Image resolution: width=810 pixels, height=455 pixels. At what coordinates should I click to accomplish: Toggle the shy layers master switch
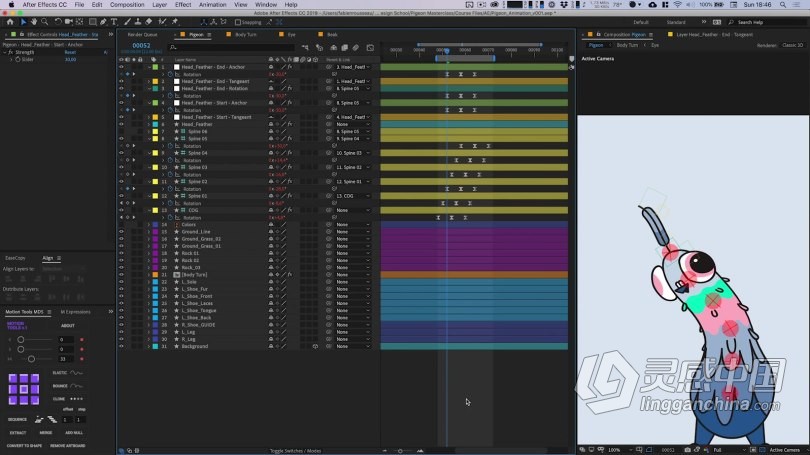pyautogui.click(x=333, y=48)
